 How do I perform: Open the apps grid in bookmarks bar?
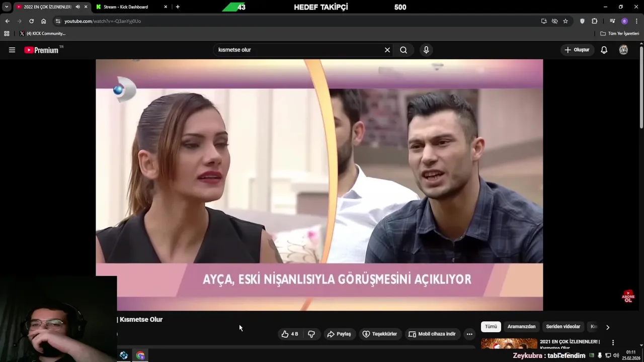[x=7, y=33]
